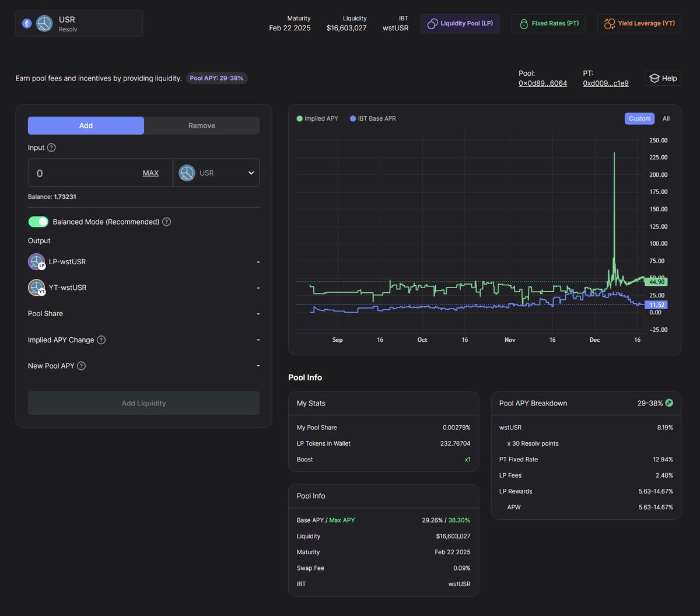
Task: Toggle the Implied APY legend dot
Action: [300, 118]
